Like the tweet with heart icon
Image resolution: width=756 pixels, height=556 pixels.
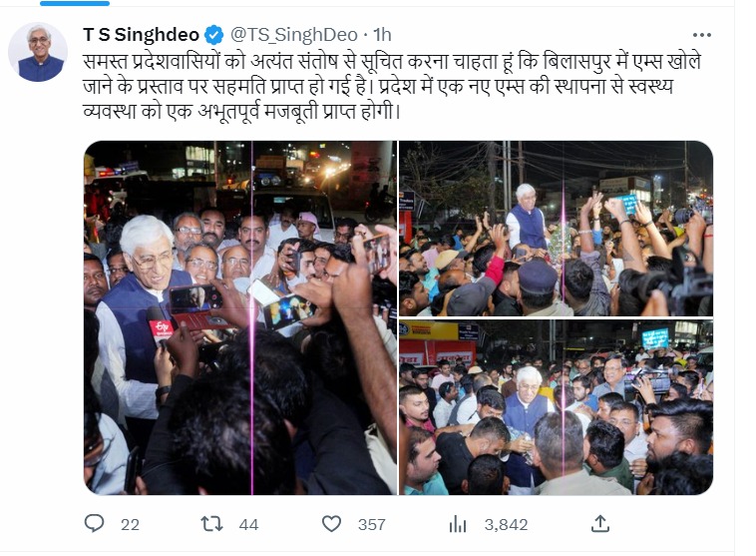pos(331,524)
